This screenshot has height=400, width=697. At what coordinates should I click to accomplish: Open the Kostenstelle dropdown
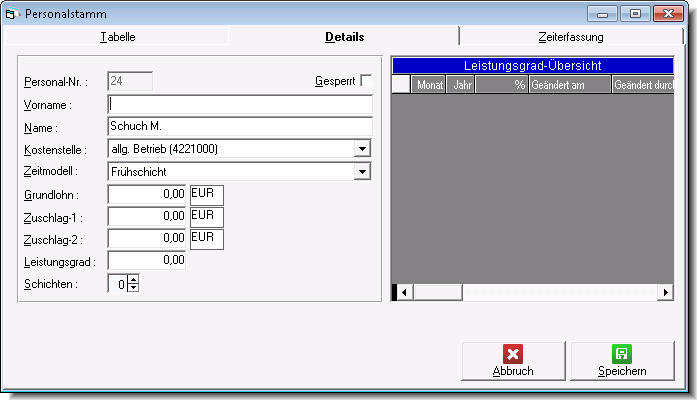coord(361,149)
